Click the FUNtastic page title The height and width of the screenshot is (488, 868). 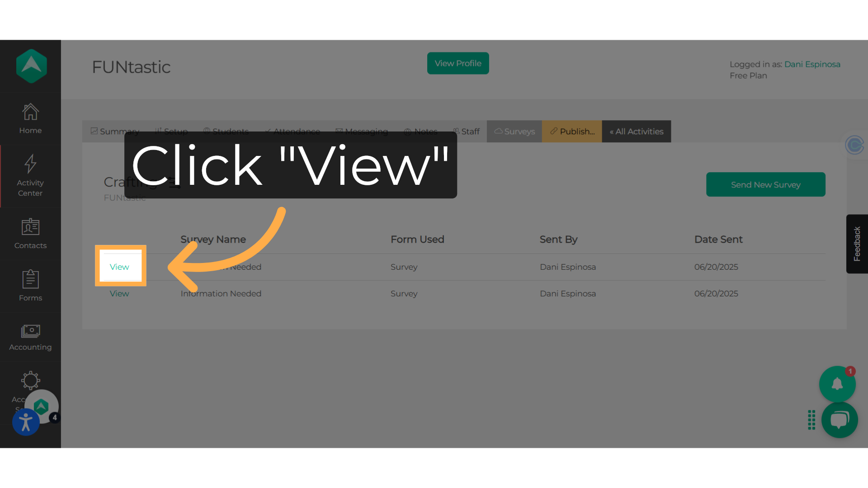pyautogui.click(x=131, y=67)
